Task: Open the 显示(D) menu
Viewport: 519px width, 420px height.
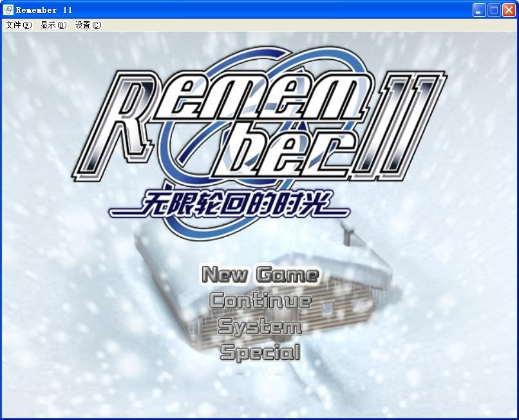Action: [x=53, y=25]
